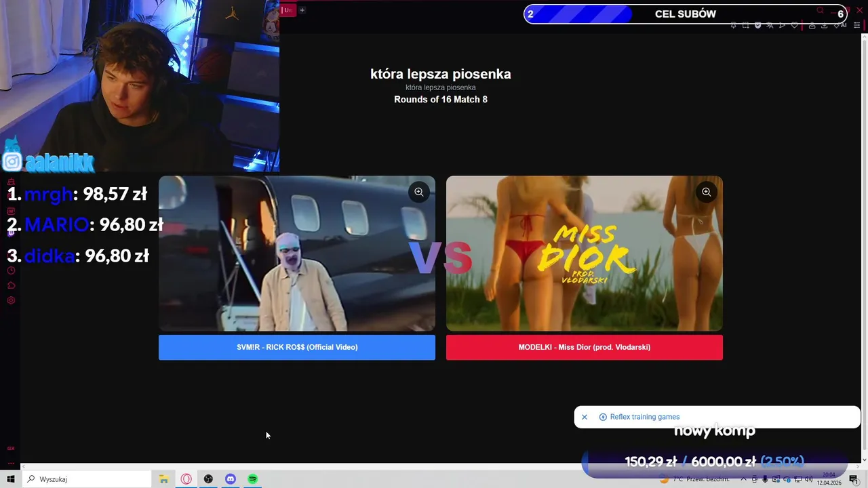This screenshot has width=868, height=488.
Task: Open the share/upload toolbar icon
Action: pos(812,25)
